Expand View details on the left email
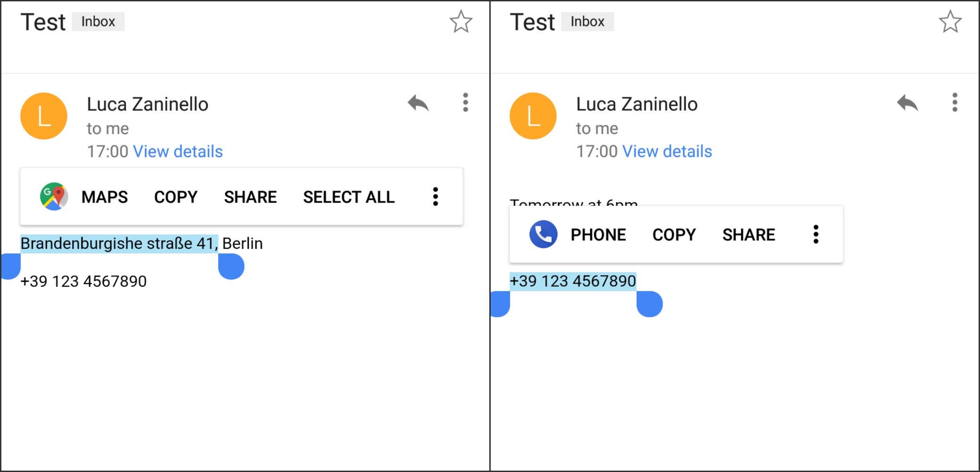Viewport: 980px width, 472px height. pos(179,151)
